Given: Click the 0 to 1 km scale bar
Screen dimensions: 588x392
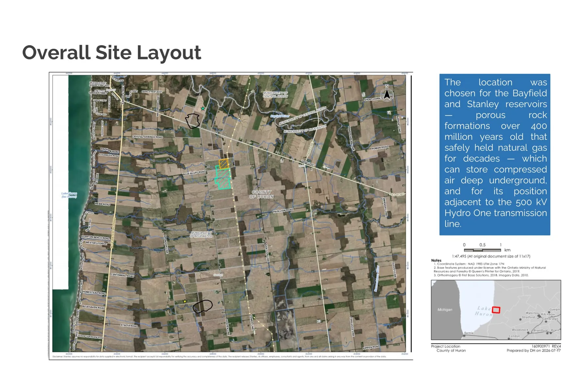Looking at the screenshot, I should pyautogui.click(x=482, y=250).
